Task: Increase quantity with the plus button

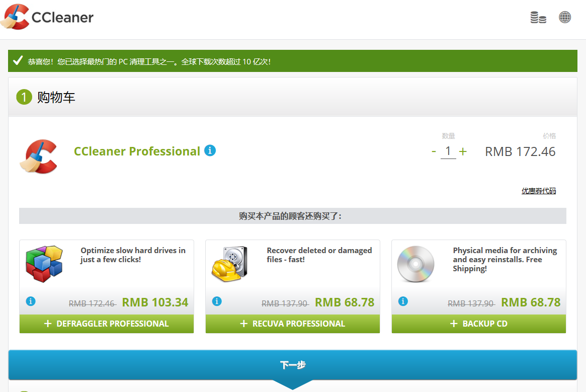Action: coord(463,151)
